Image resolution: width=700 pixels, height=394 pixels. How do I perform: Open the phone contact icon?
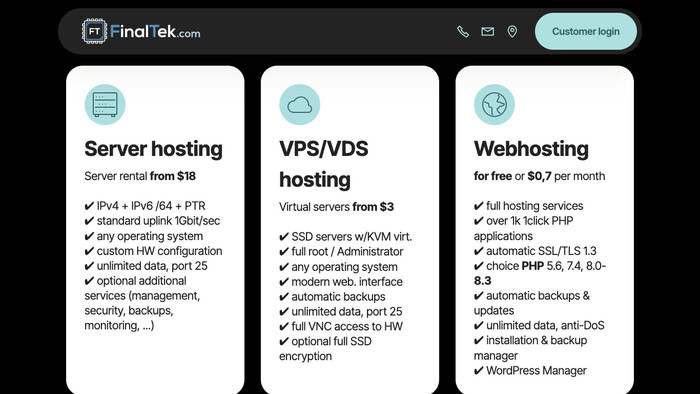462,31
